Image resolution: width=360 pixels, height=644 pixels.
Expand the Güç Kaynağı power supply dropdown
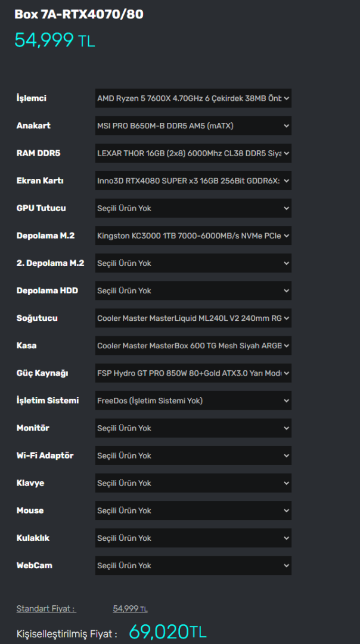(193, 373)
